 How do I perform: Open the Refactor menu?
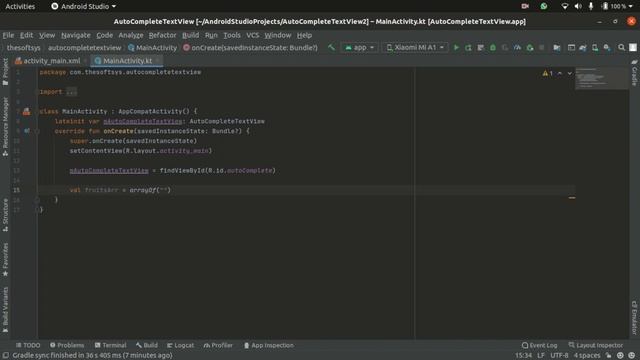tap(162, 36)
